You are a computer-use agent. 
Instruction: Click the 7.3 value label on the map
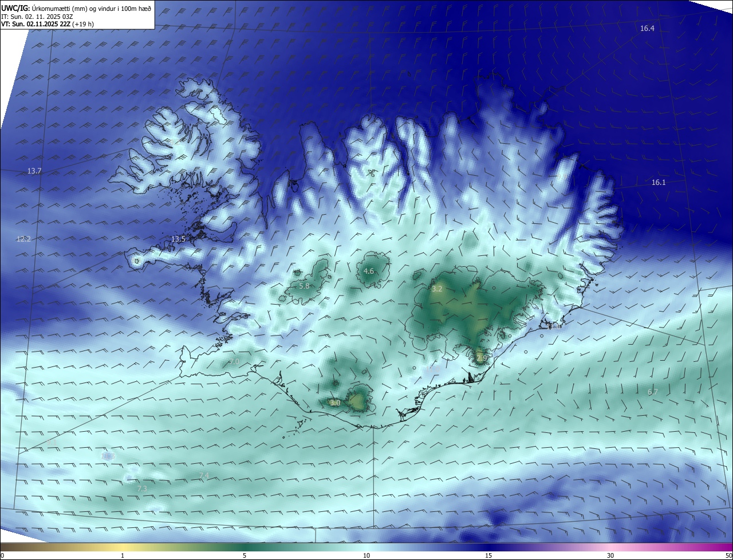pyautogui.click(x=142, y=488)
